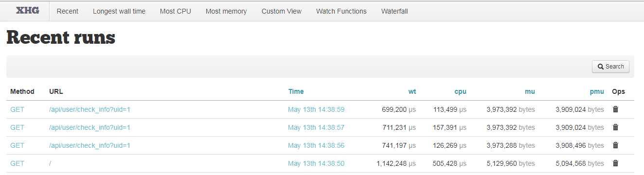Select the 5,094,568 bytes pmu value
The width and height of the screenshot is (644, 175).
coord(580,163)
